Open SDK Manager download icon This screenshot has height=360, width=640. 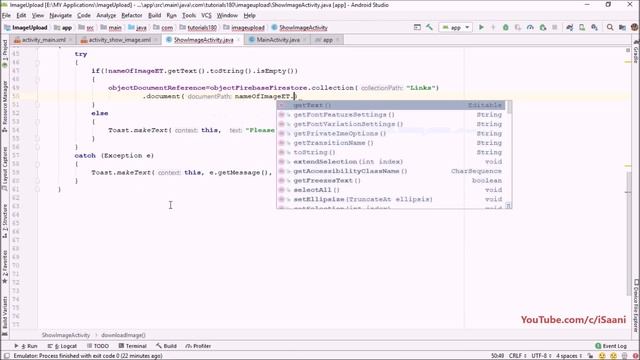(594, 27)
